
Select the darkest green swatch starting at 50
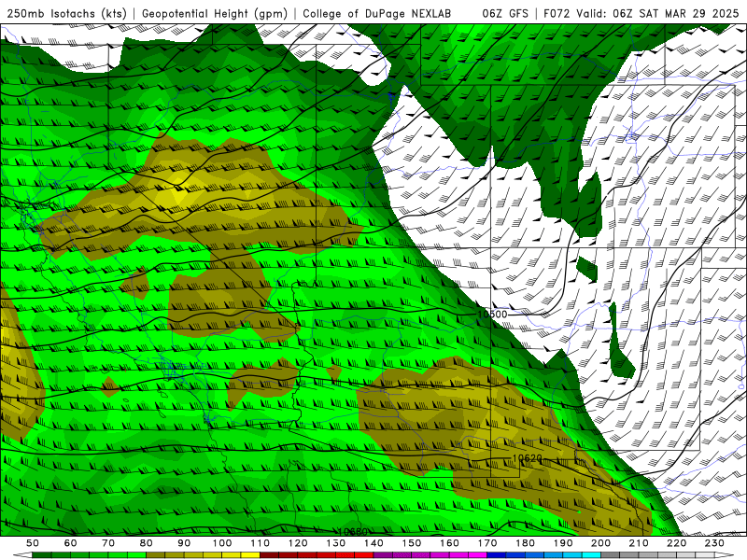42,555
